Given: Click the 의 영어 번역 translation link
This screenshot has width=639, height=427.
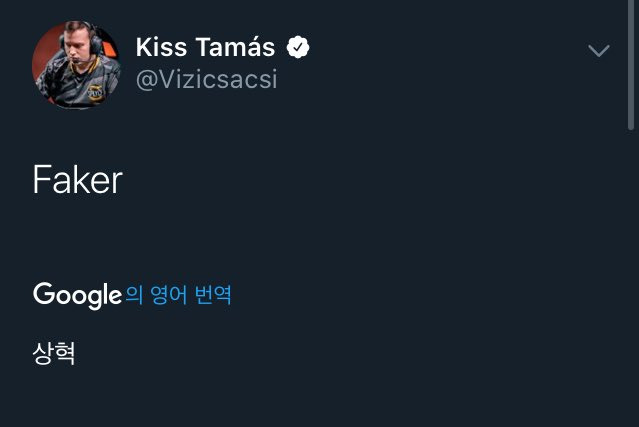Looking at the screenshot, I should [x=178, y=295].
